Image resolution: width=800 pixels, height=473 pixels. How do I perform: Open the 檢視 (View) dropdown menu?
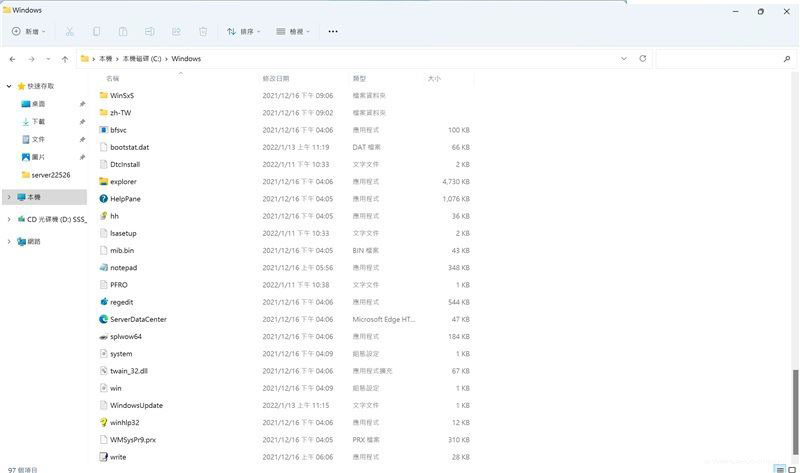[x=293, y=31]
